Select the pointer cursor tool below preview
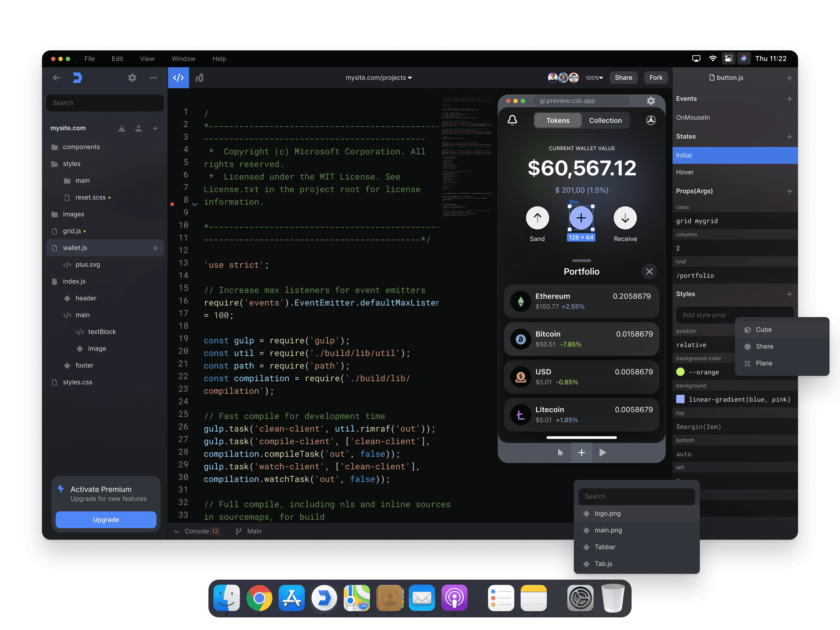840x630 pixels. pos(560,452)
